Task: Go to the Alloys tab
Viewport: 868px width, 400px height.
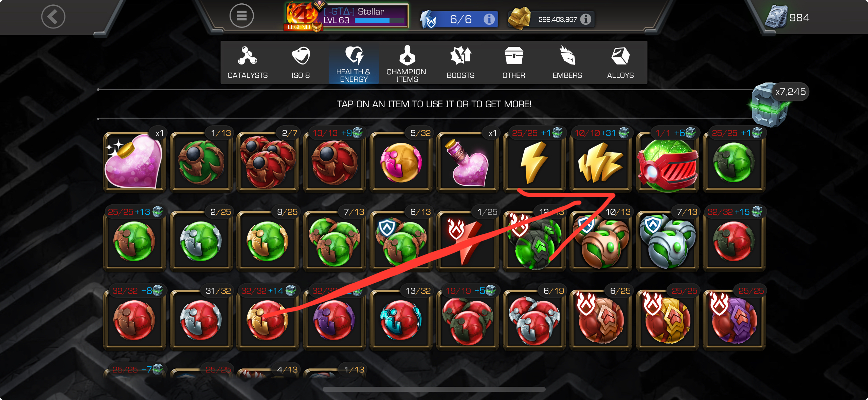Action: [620, 63]
